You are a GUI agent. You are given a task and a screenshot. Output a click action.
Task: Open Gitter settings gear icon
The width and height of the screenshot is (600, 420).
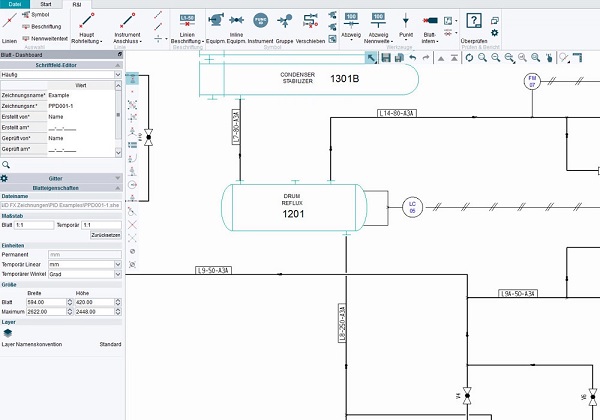click(x=4, y=178)
